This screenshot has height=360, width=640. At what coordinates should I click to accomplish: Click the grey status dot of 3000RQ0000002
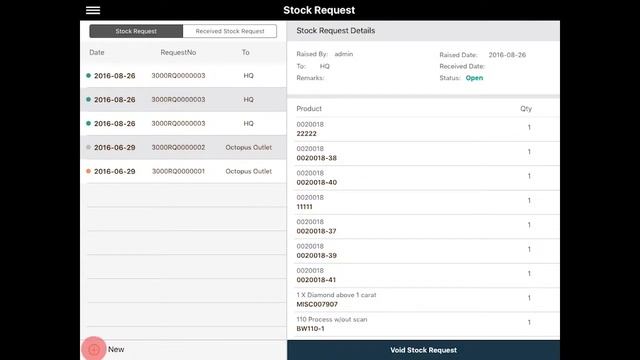tap(89, 147)
